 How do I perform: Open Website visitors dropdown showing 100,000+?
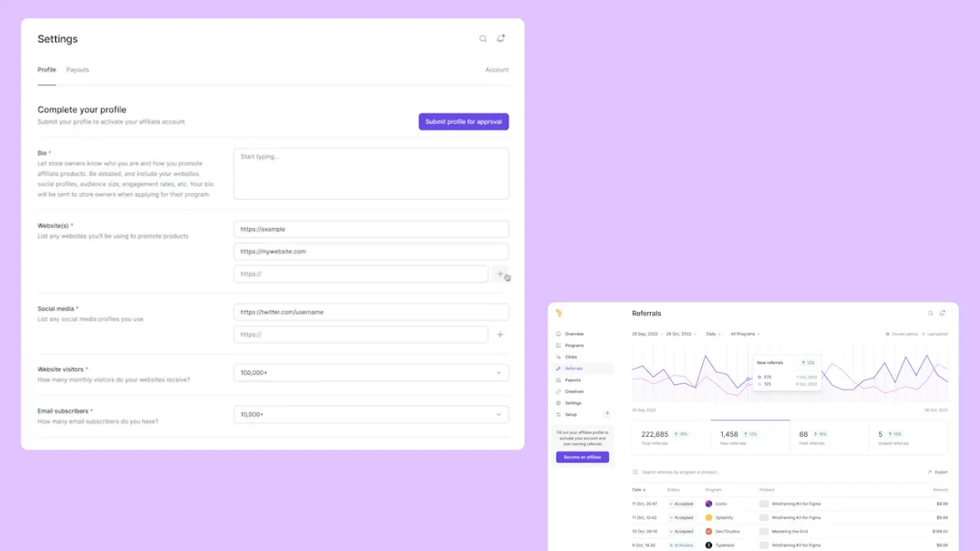pos(371,373)
